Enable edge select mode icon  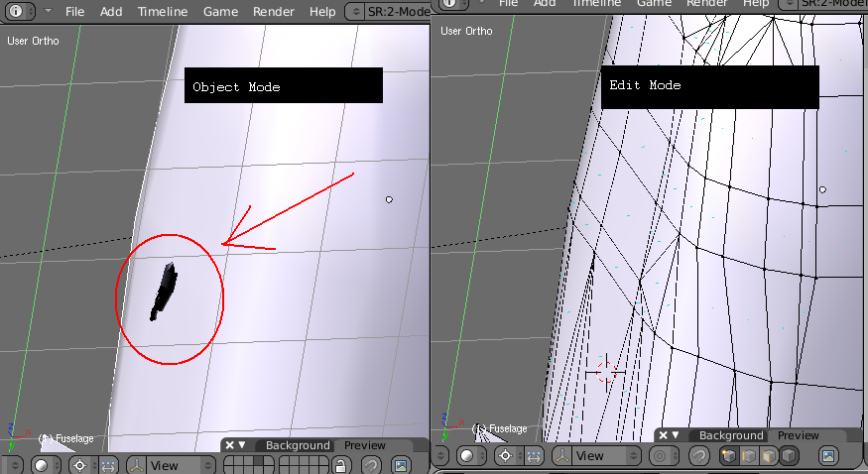pos(748,456)
